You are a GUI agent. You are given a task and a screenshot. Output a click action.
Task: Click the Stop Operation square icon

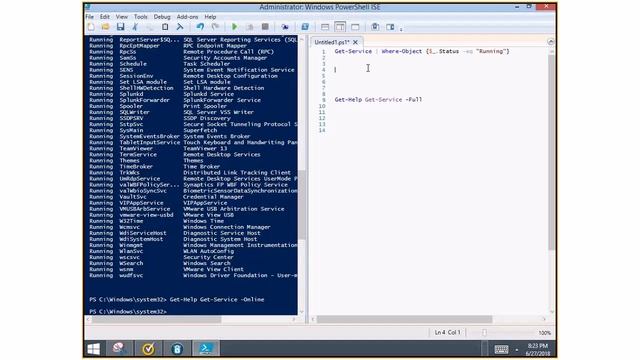tap(265, 27)
